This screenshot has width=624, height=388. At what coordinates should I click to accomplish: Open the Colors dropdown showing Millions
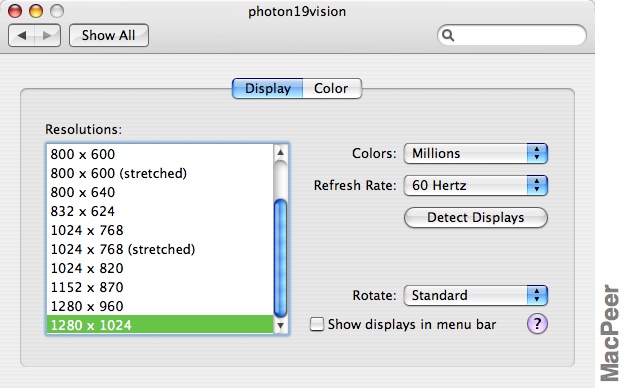coord(476,154)
